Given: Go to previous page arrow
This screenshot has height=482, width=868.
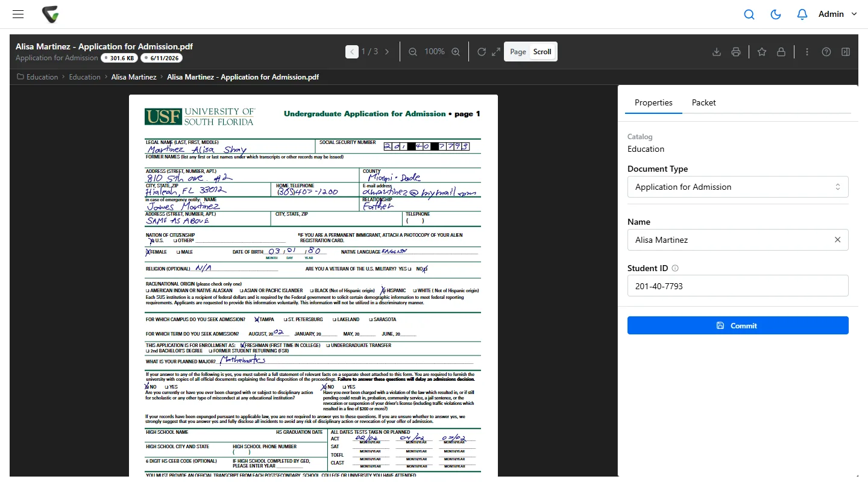Looking at the screenshot, I should (352, 52).
